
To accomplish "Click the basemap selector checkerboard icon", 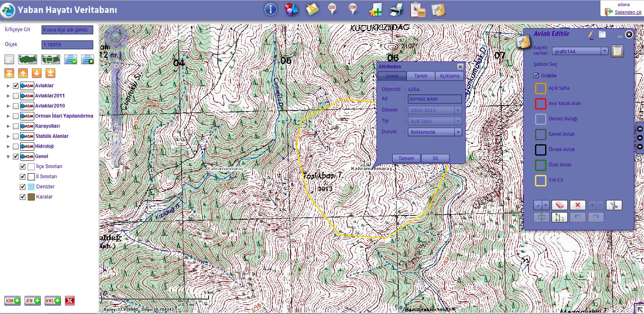I will 9,59.
